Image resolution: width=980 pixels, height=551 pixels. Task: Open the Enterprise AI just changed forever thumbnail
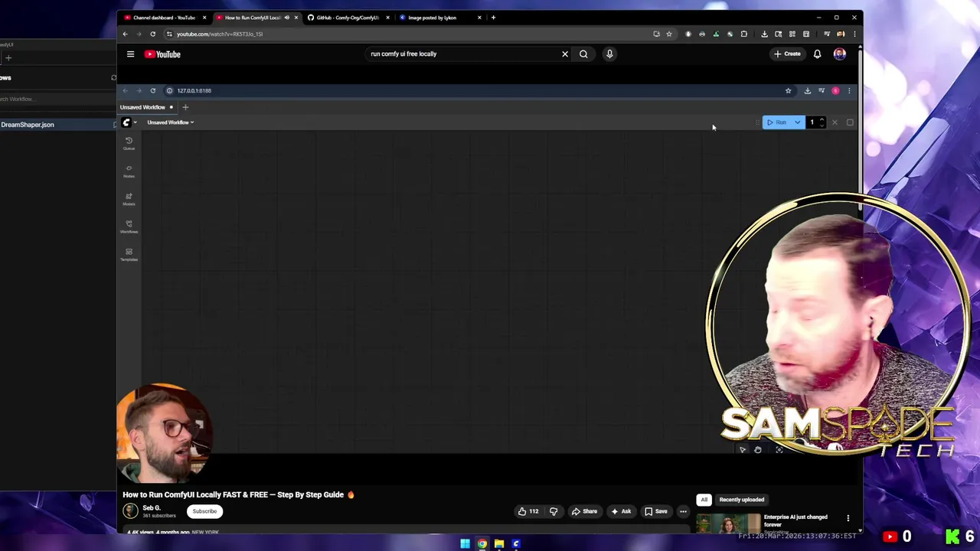point(728,523)
